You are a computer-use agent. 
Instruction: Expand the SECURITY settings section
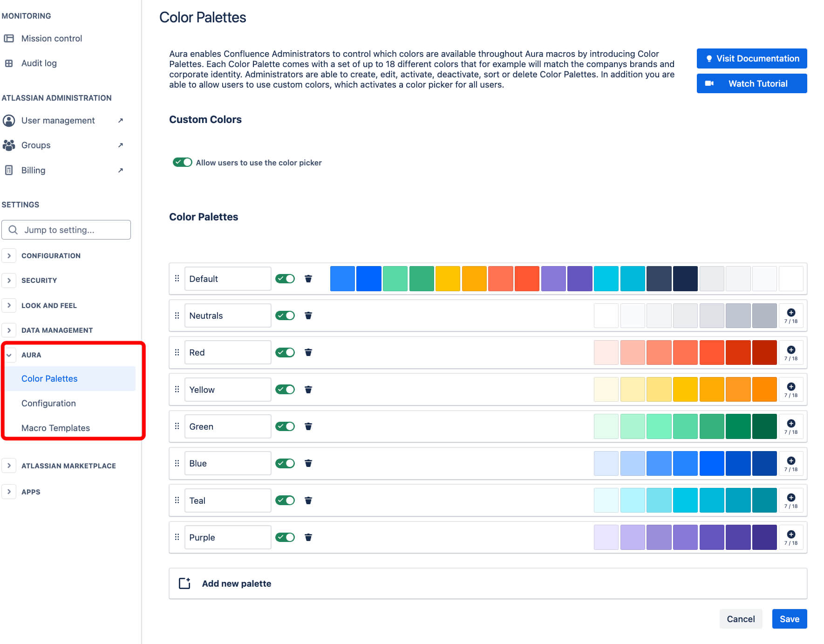tap(9, 280)
